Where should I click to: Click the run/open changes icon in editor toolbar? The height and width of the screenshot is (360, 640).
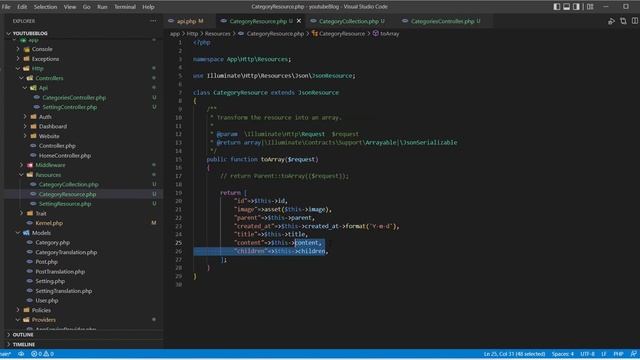pyautogui.click(x=611, y=21)
